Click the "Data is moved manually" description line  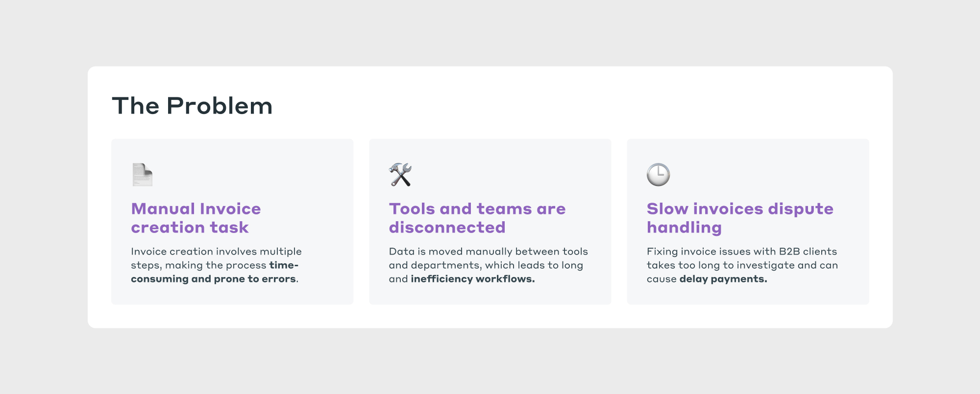pos(488,252)
